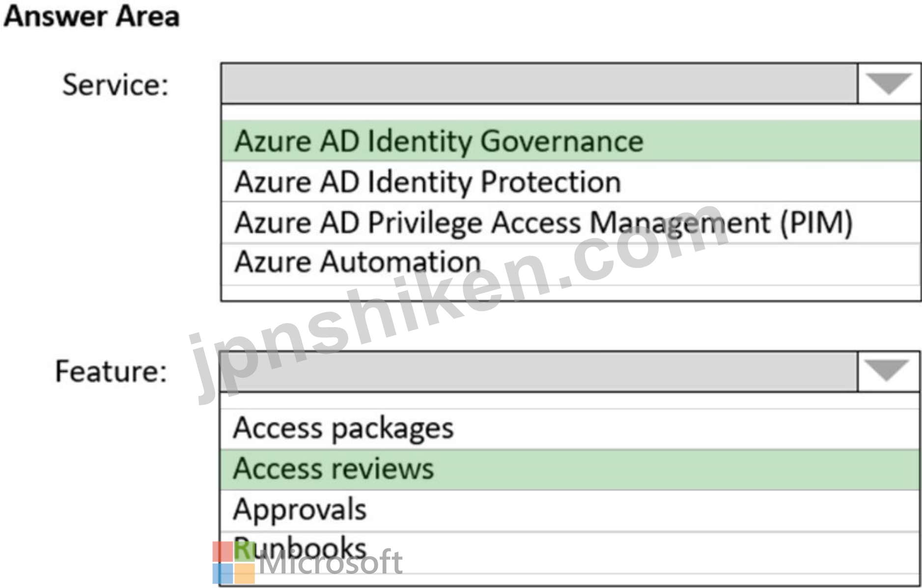Pick Approvals in the Feature list
This screenshot has height=588, width=922.
[300, 509]
